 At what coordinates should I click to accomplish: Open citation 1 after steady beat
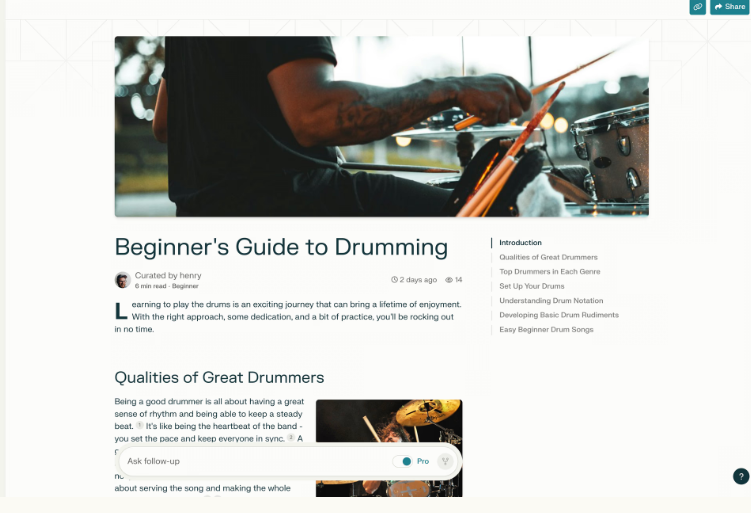[x=139, y=425]
